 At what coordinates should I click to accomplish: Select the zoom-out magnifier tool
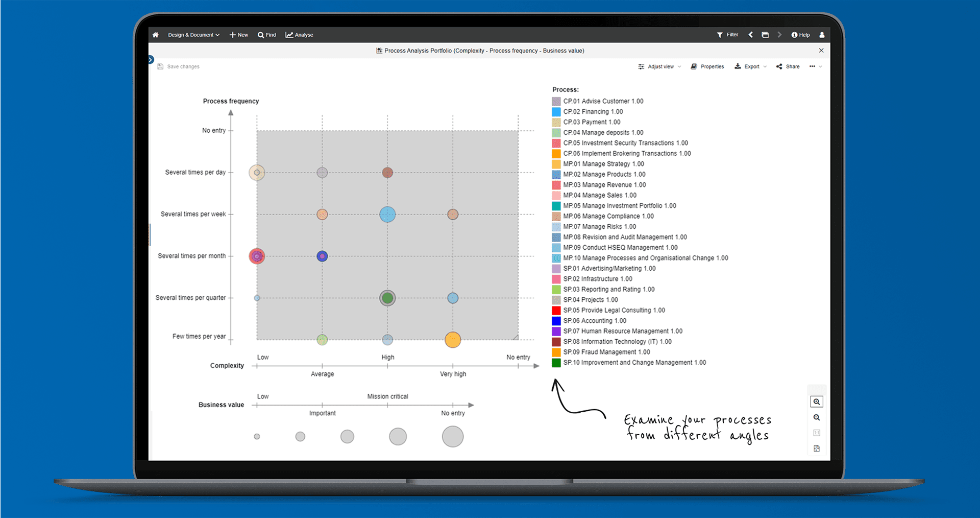click(x=817, y=417)
